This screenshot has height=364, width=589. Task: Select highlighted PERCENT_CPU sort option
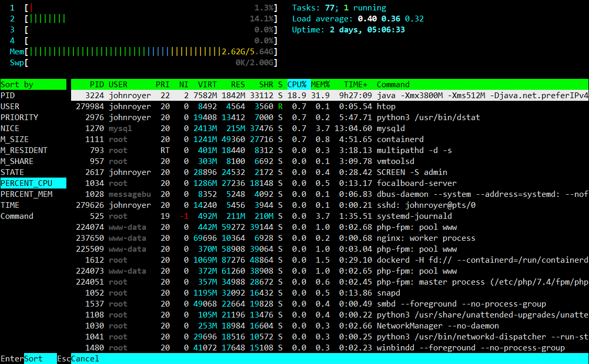pos(33,183)
